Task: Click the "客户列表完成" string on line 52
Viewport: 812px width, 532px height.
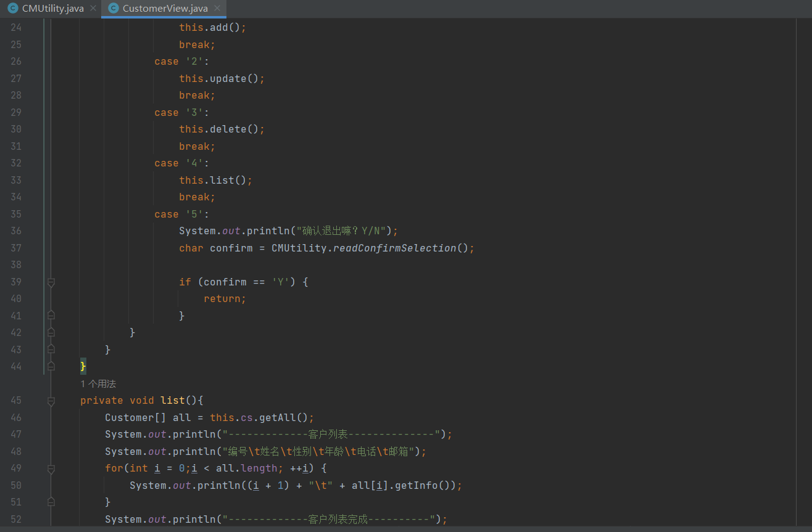Action: click(328, 519)
